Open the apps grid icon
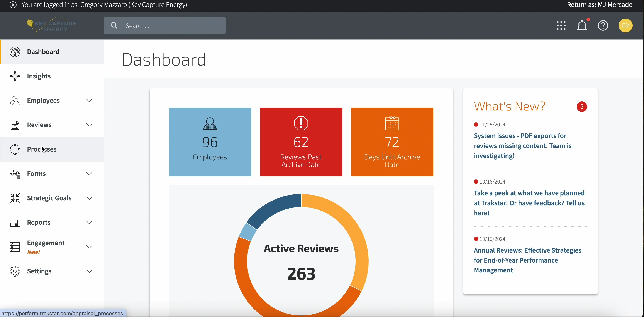644x317 pixels. click(x=561, y=25)
